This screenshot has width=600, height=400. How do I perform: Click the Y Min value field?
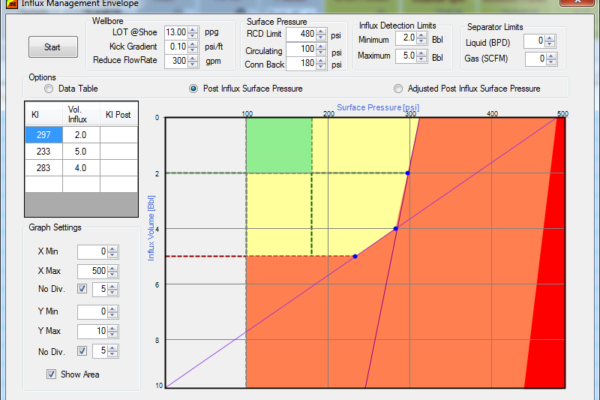coord(93,312)
